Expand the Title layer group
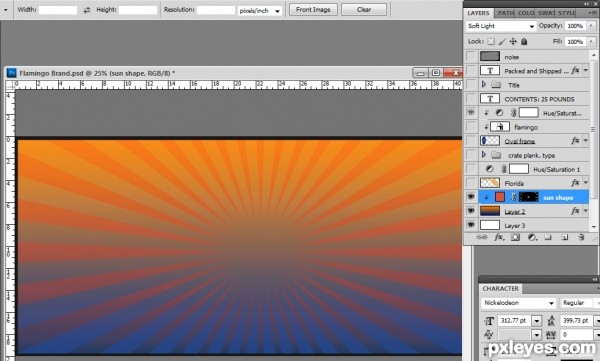Image resolution: width=600 pixels, height=361 pixels. (x=484, y=84)
